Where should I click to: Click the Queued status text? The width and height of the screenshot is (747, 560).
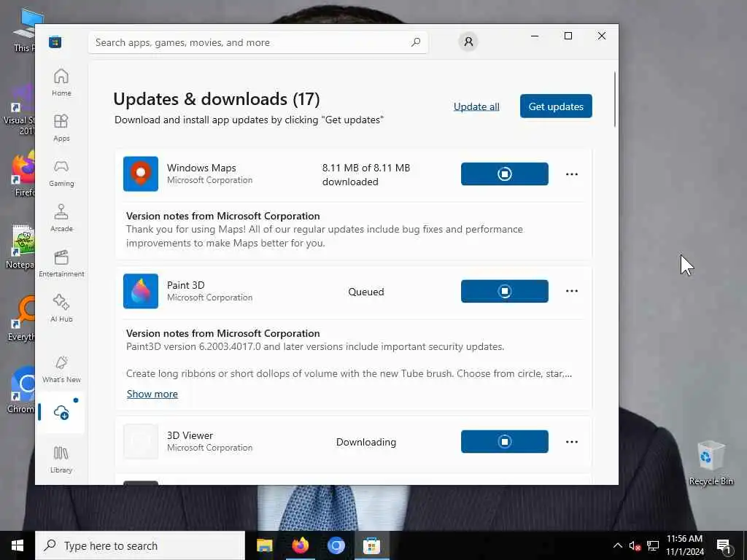pyautogui.click(x=366, y=292)
